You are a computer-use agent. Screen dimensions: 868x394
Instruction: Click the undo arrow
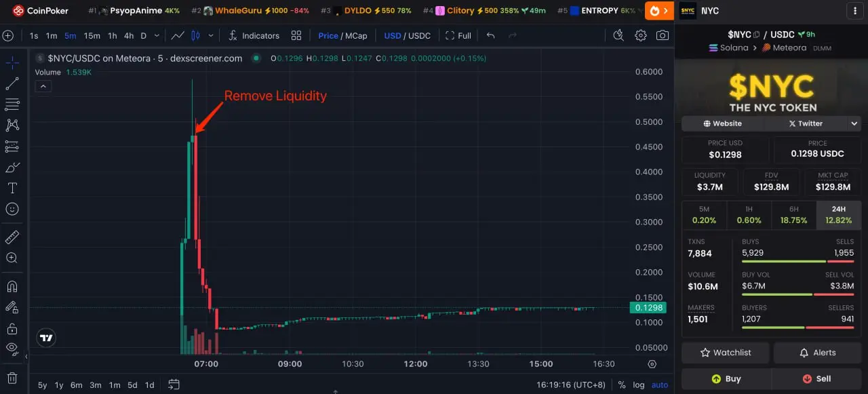(x=491, y=35)
